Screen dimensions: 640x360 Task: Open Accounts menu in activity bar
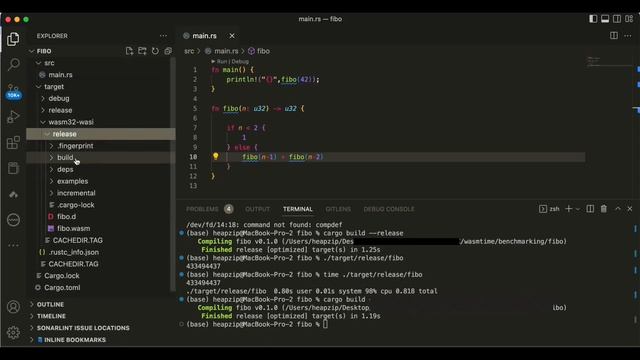13,307
